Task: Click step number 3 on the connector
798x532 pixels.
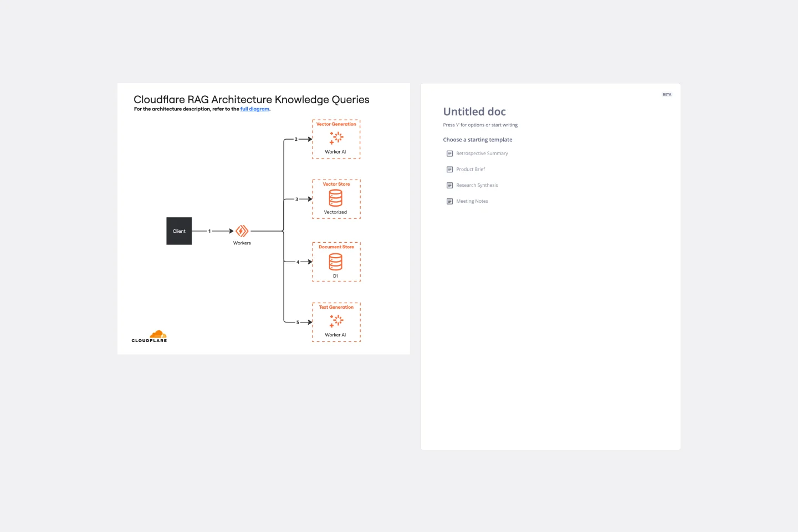Action: (296, 199)
